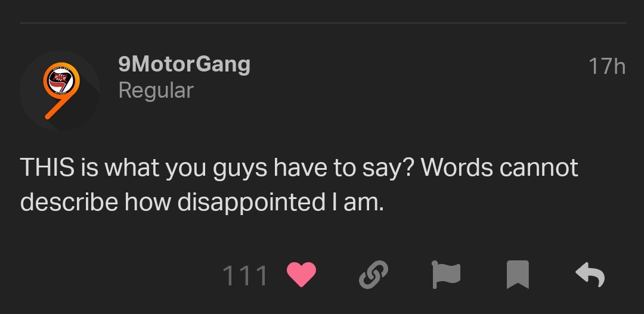Open 9MotorGang's avatar profile picture
This screenshot has height=314, width=644.
pos(60,91)
